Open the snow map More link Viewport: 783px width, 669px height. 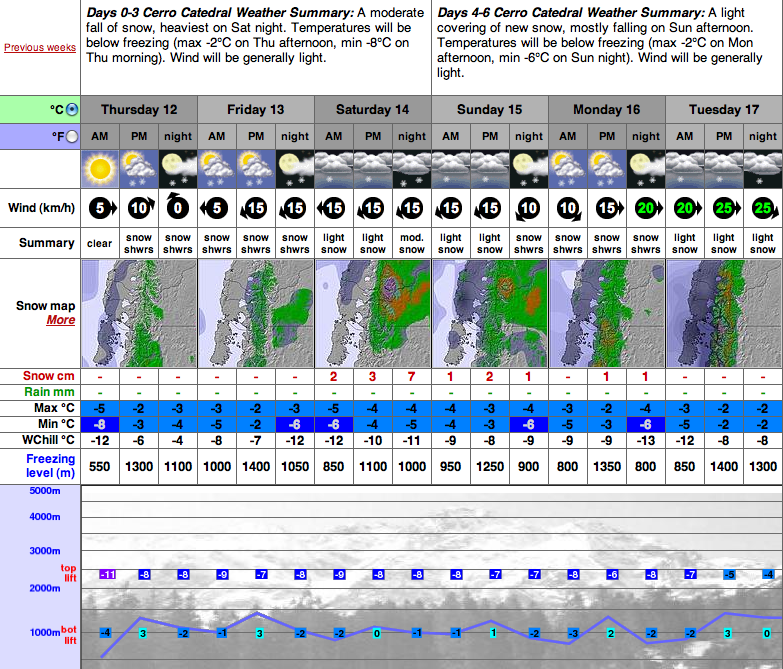point(61,320)
